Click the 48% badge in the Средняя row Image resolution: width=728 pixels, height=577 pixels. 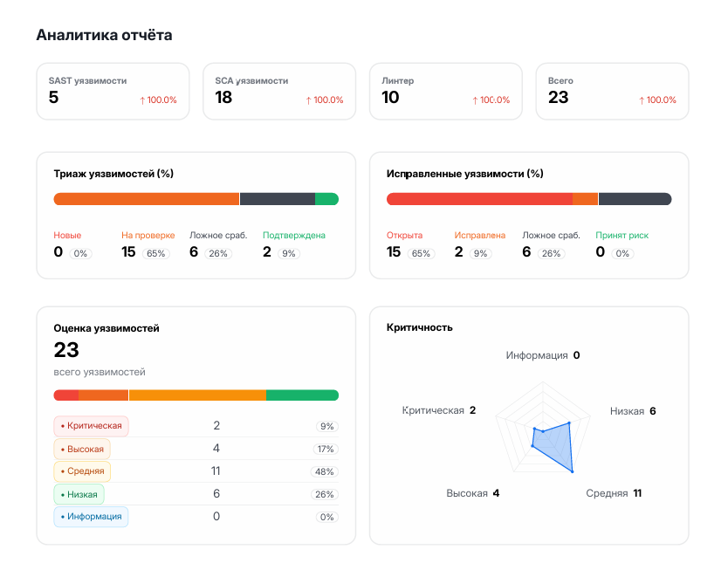point(325,471)
